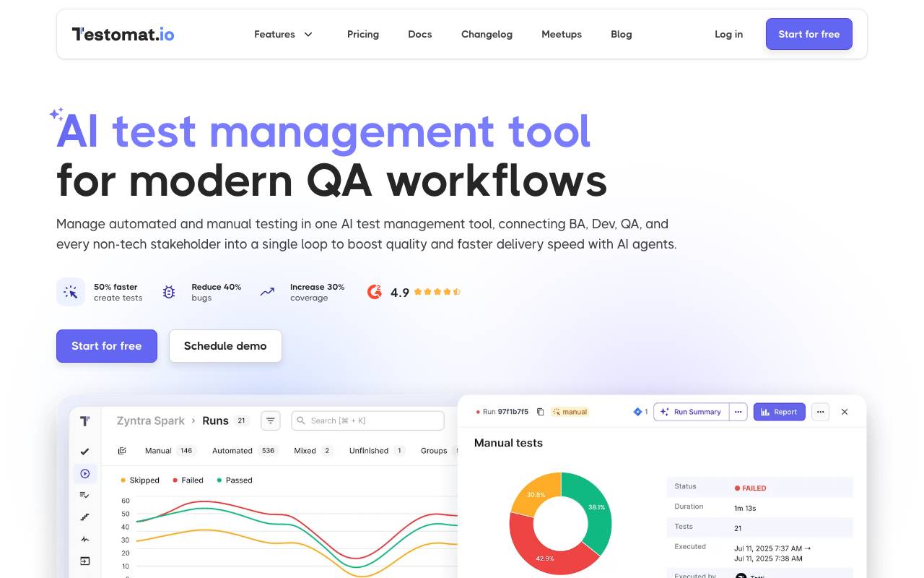
Task: Open the G2 rating logo
Action: point(374,292)
